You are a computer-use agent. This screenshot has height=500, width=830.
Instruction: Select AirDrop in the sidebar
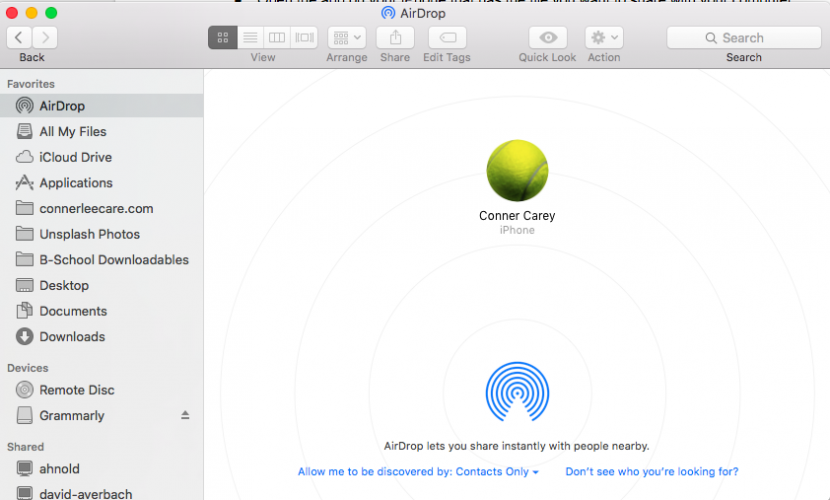tap(102, 106)
